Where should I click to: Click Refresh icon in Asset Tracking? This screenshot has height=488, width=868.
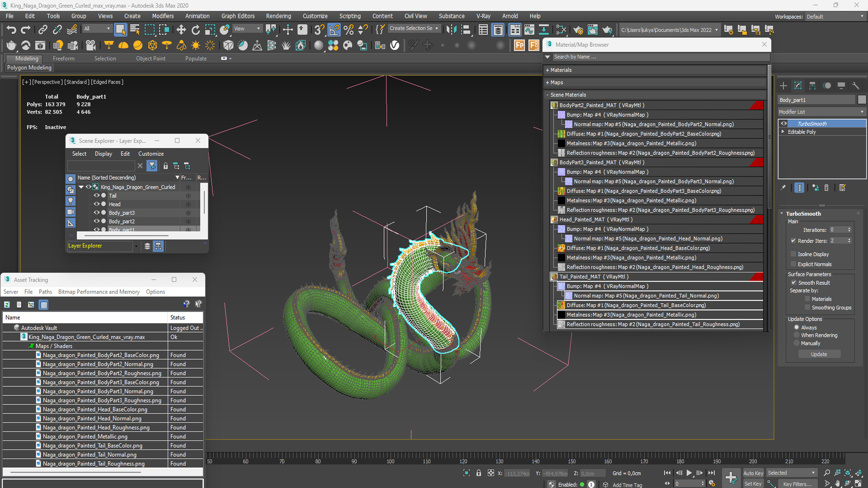(7, 305)
